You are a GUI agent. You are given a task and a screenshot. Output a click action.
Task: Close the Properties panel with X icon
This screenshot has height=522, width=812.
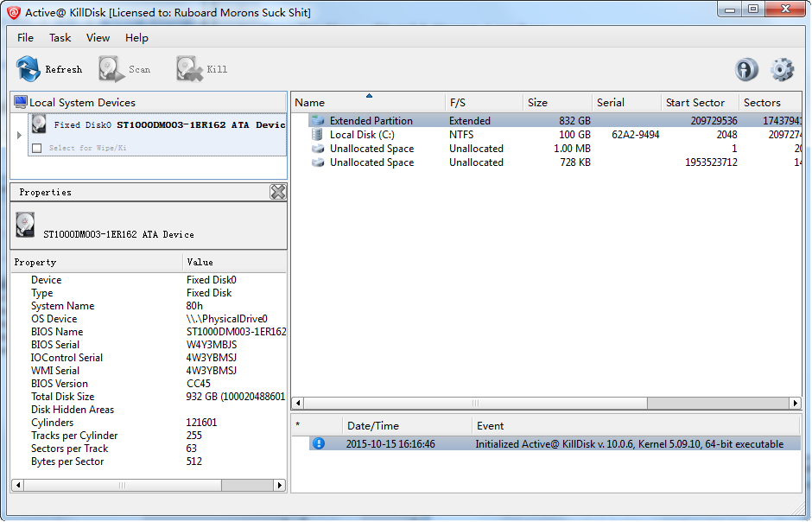[277, 192]
